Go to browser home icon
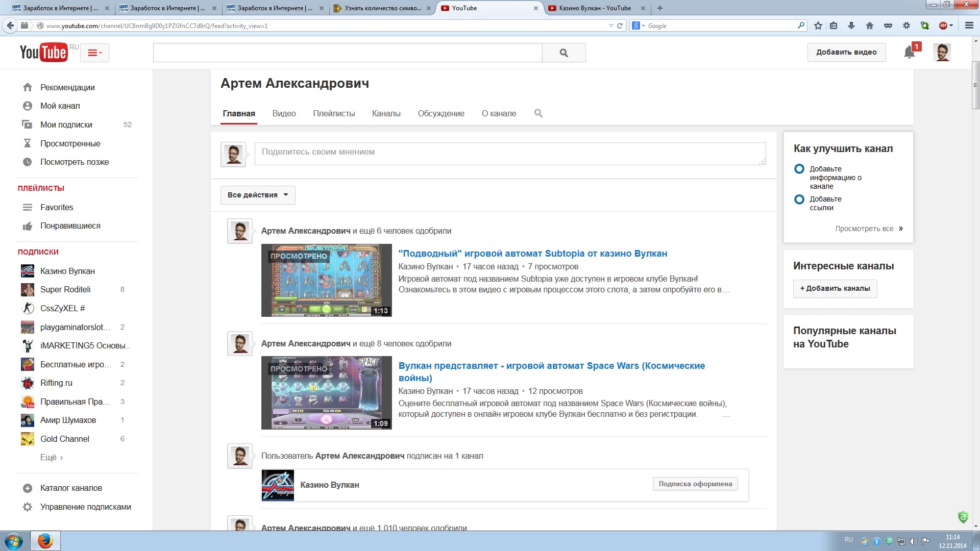The height and width of the screenshot is (551, 980). [x=870, y=26]
